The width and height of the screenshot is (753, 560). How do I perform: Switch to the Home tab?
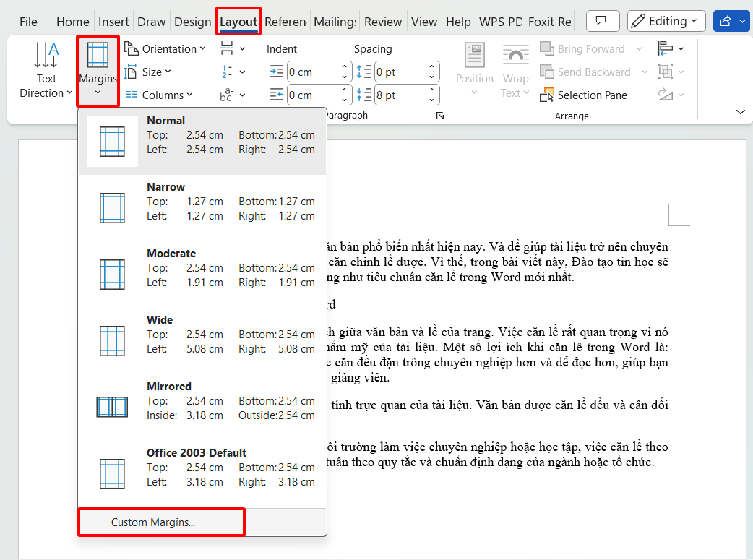click(72, 22)
